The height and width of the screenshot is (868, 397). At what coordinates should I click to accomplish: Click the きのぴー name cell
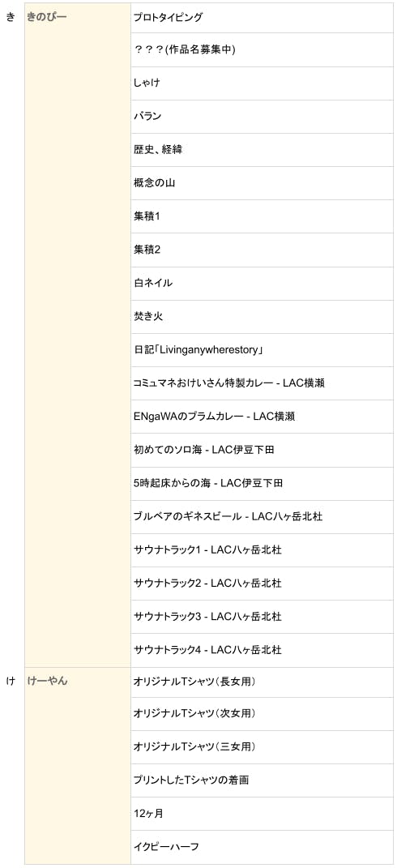tap(78, 335)
